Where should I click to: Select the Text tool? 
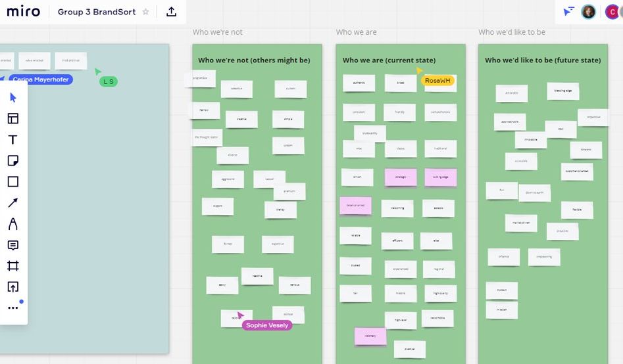tap(13, 140)
